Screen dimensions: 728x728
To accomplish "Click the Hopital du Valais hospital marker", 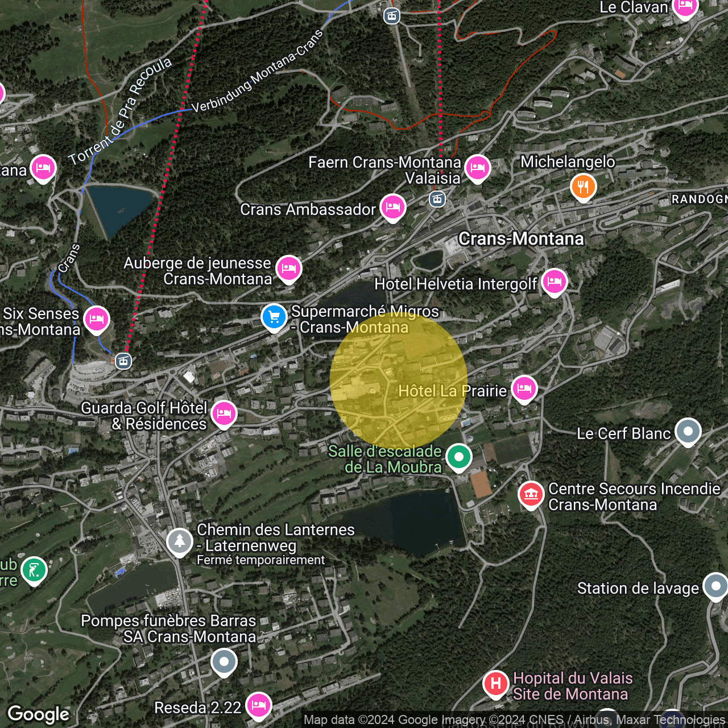I will click(495, 684).
